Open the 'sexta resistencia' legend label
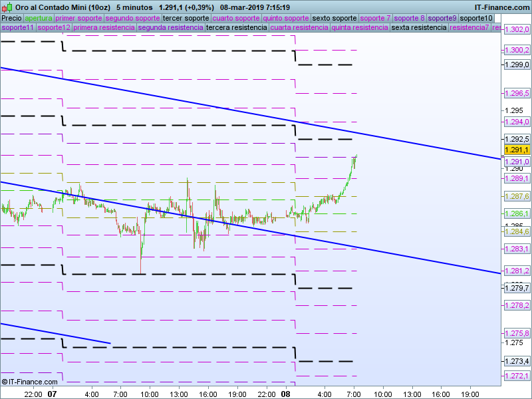 (x=419, y=28)
